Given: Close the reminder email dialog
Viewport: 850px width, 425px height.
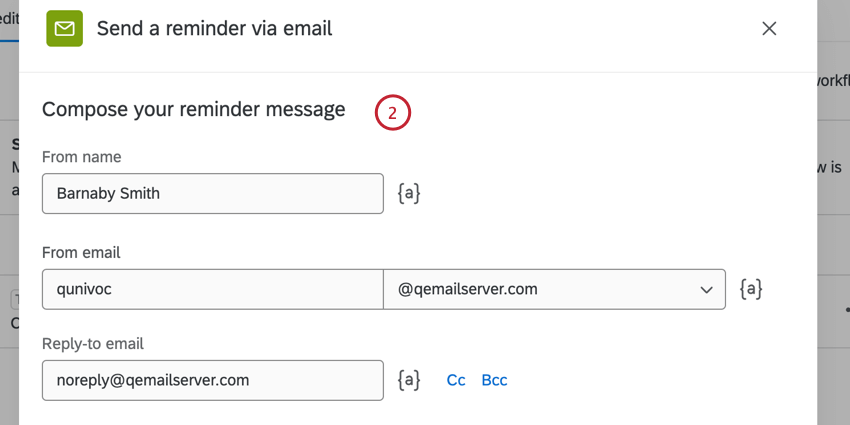Looking at the screenshot, I should click(x=769, y=29).
